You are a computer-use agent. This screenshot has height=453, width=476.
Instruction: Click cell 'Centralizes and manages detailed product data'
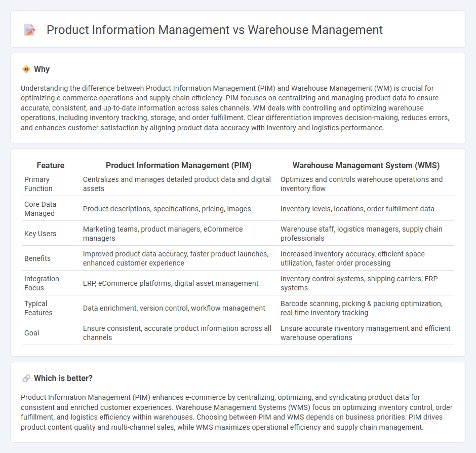click(x=178, y=184)
